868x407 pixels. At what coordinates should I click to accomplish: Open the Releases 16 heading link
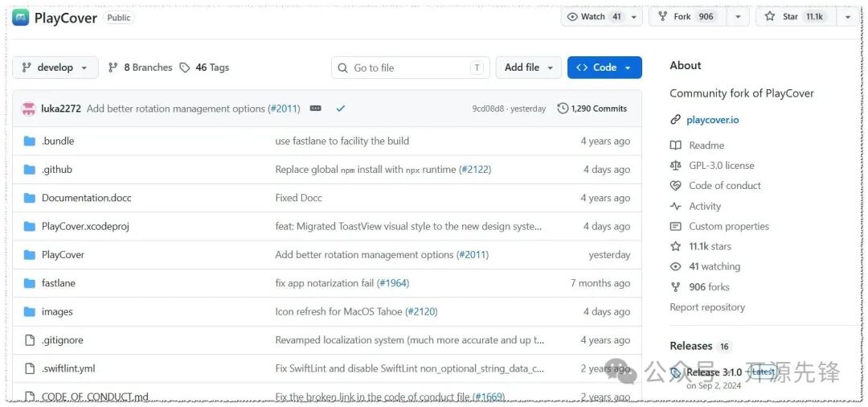701,346
